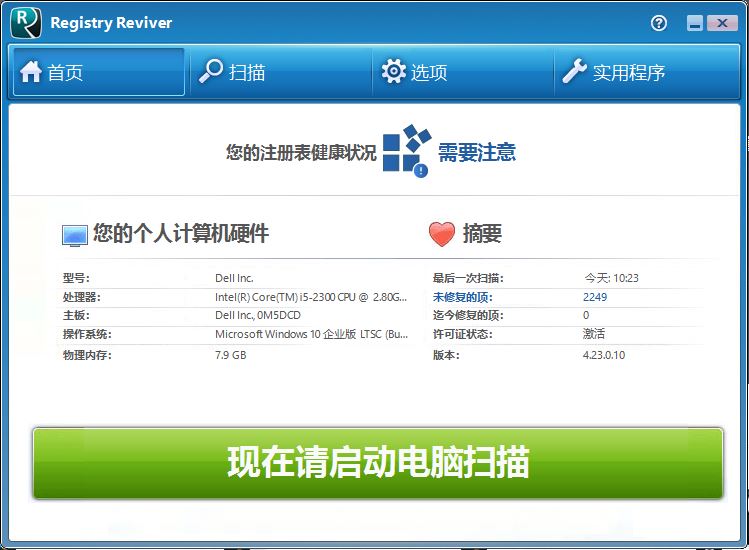Screen dimensions: 749x550
Task: Start scan with 现在请启动电脑扫描 button
Action: pos(378,463)
